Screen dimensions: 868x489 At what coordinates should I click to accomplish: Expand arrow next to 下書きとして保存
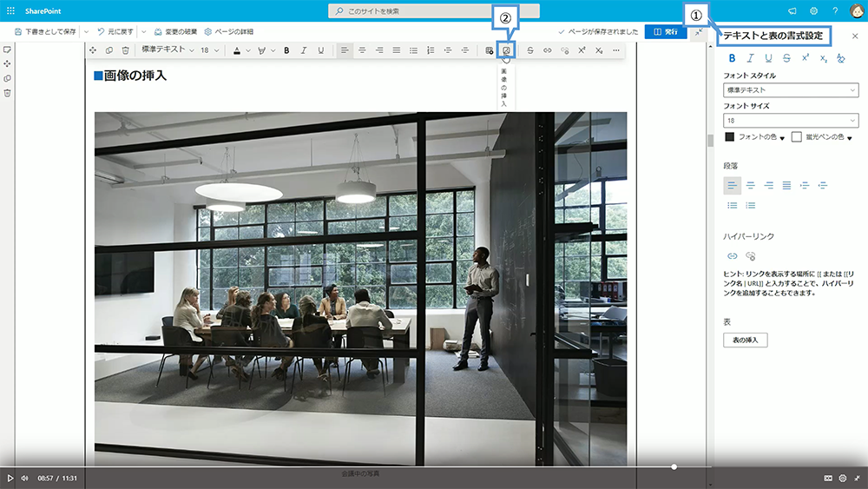[86, 32]
